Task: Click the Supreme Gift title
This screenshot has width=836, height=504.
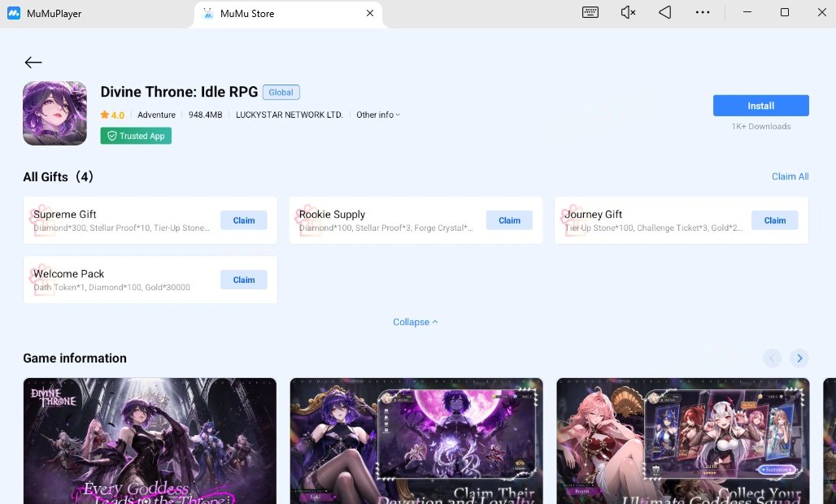Action: pos(64,214)
